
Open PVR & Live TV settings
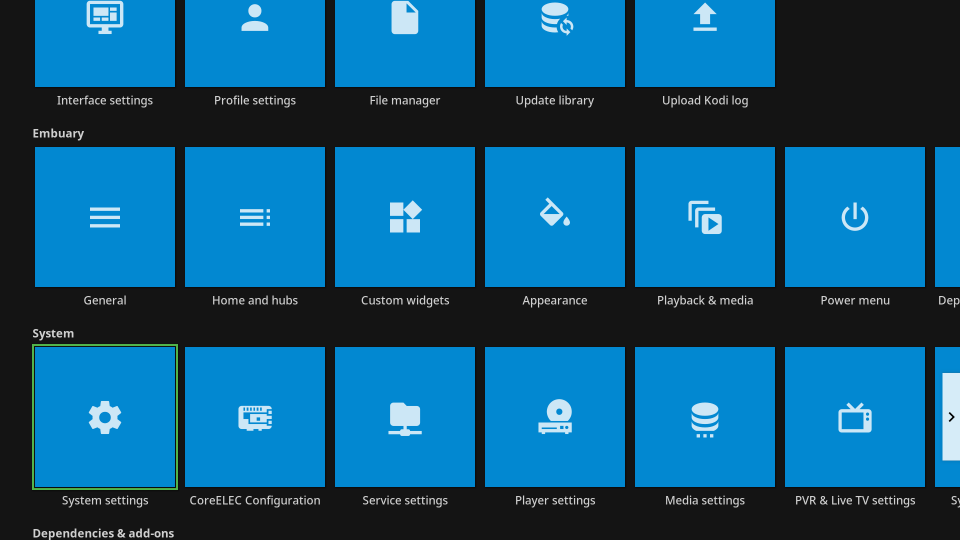(x=855, y=417)
